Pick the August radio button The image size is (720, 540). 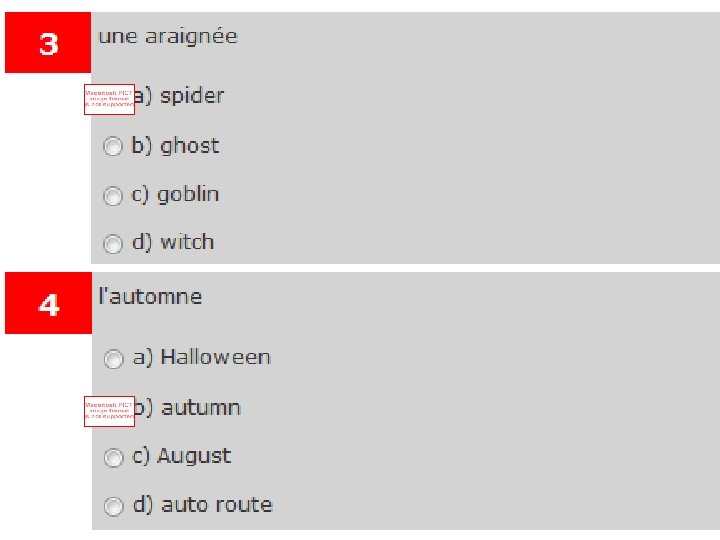click(x=116, y=457)
